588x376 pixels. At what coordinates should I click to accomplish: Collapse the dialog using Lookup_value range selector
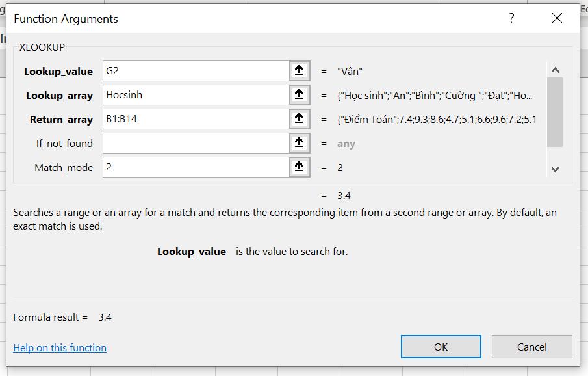[x=299, y=71]
